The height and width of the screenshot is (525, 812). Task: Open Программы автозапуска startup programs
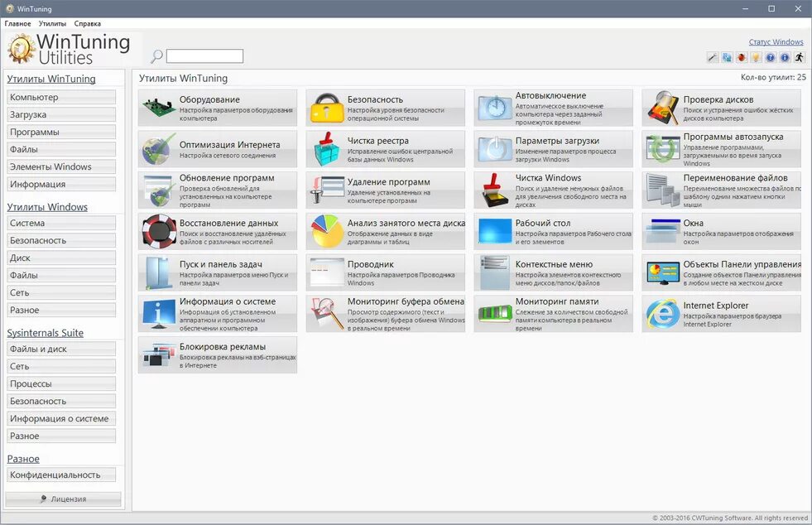click(x=722, y=149)
